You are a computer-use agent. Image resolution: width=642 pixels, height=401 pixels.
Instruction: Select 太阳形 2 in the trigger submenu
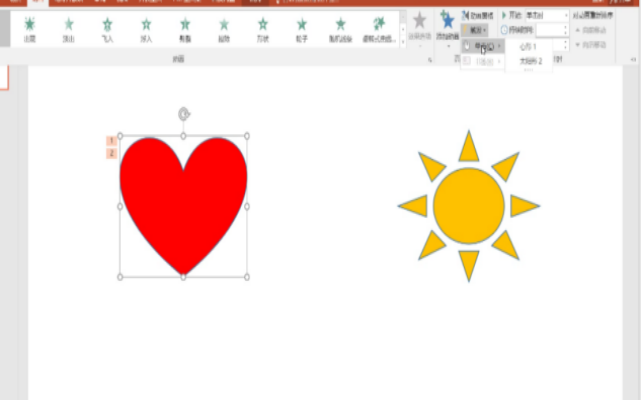click(x=530, y=61)
